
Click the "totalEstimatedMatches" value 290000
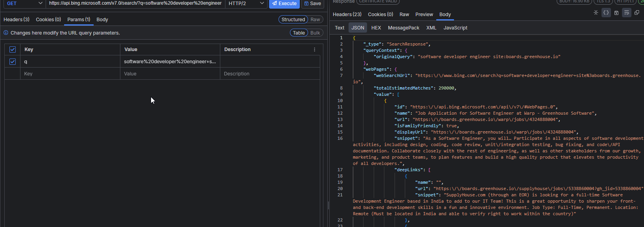(x=446, y=88)
